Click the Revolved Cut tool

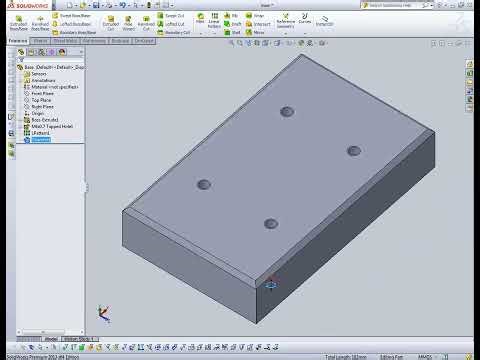pos(146,23)
